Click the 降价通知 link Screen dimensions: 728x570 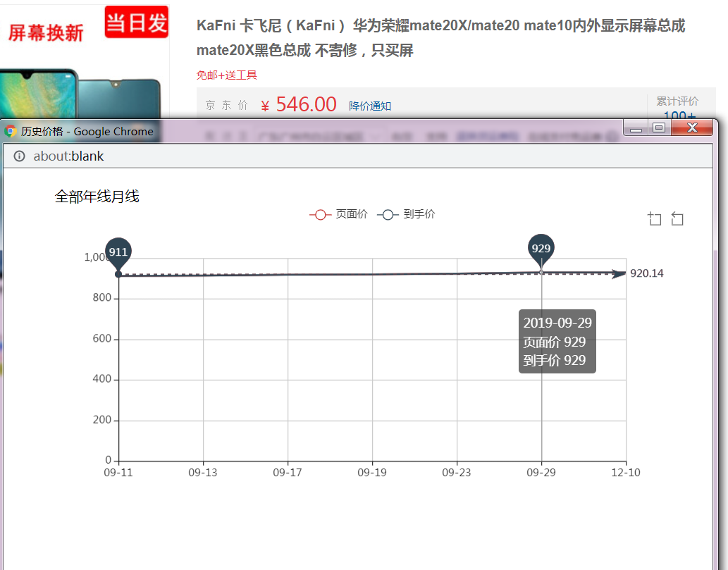(370, 106)
